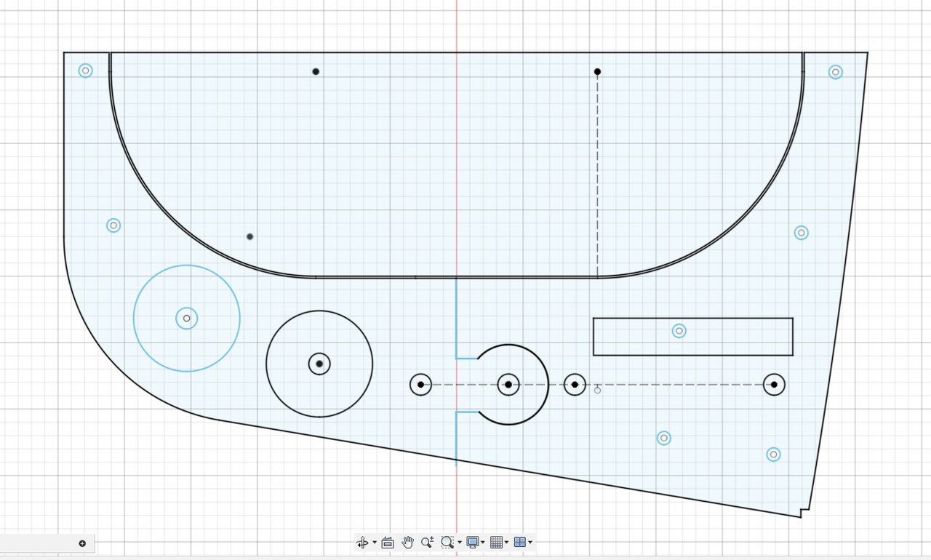Open the Grid and Snaps dropdown arrow
931x560 pixels.
(506, 543)
